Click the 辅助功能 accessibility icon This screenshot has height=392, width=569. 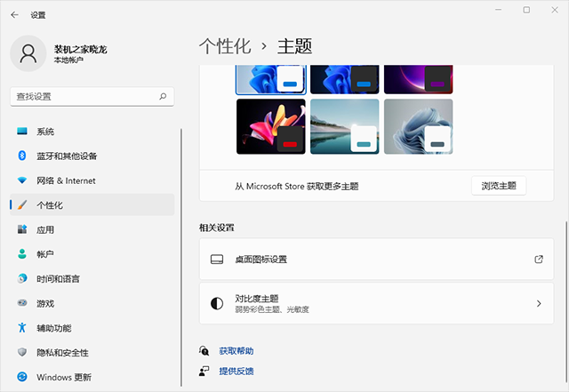pos(22,327)
